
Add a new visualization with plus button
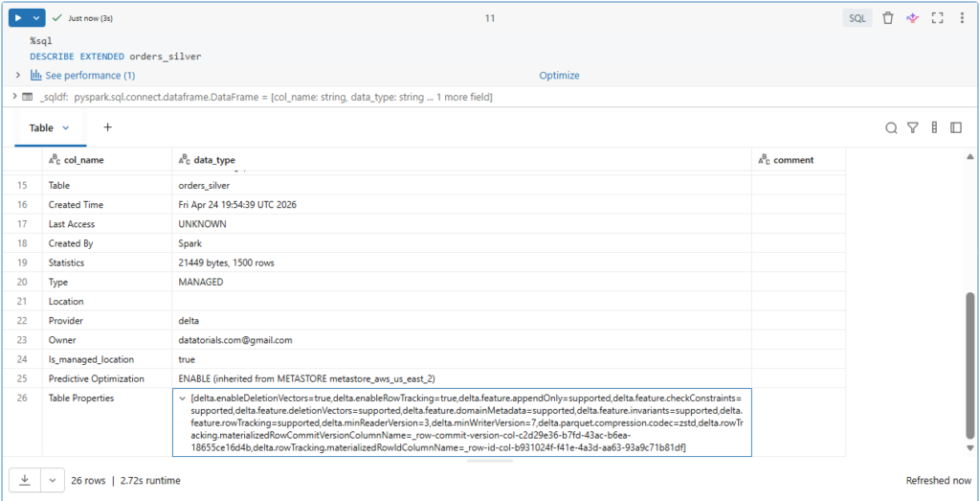coord(107,127)
